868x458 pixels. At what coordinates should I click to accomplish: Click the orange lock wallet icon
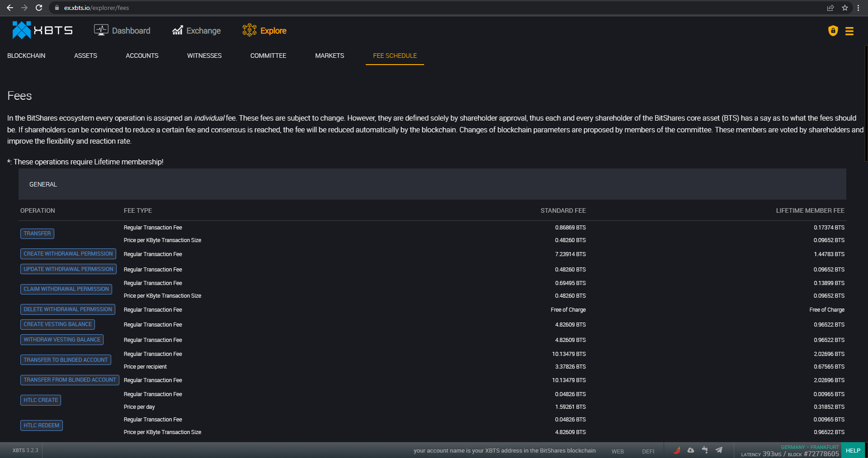(833, 31)
